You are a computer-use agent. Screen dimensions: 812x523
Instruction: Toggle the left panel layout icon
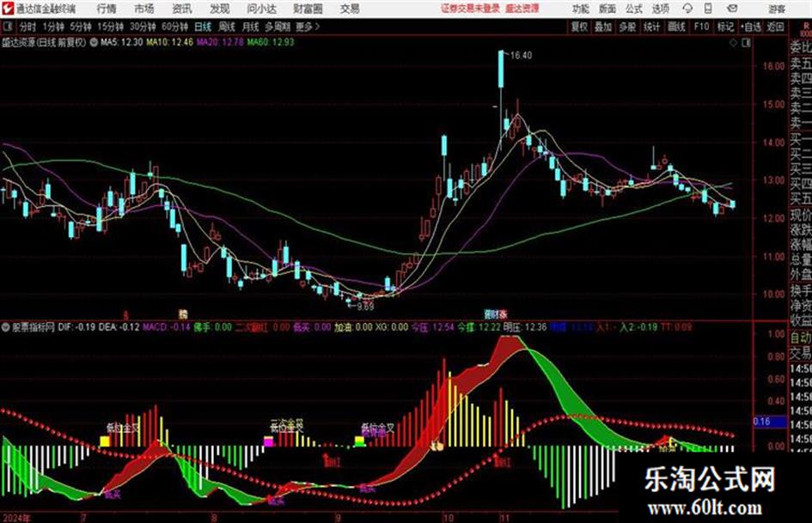tap(7, 27)
